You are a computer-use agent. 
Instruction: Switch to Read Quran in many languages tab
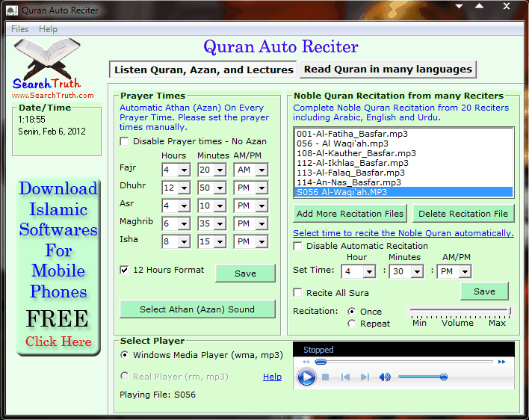tap(388, 70)
